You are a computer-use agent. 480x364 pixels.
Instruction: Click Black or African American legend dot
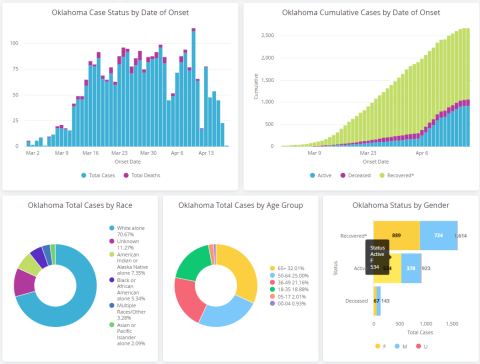(112, 280)
